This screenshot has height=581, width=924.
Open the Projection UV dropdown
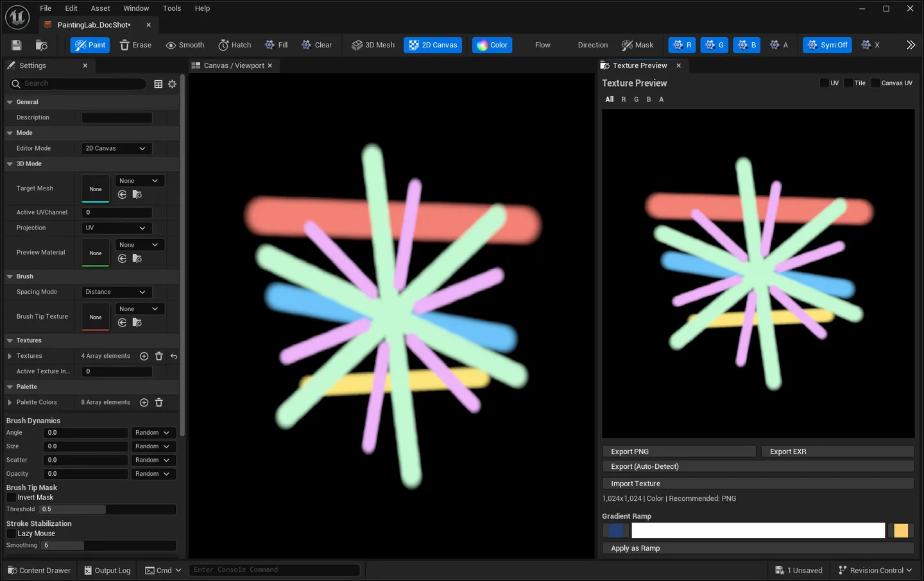(x=117, y=228)
